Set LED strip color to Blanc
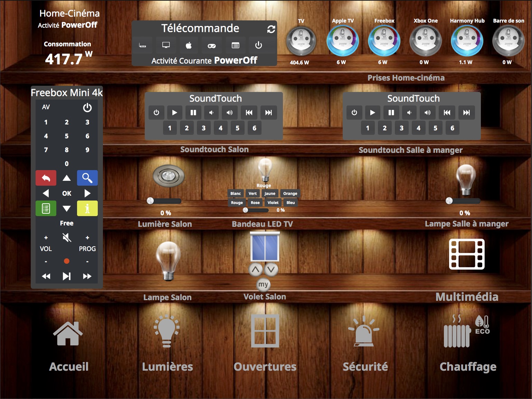 click(236, 193)
